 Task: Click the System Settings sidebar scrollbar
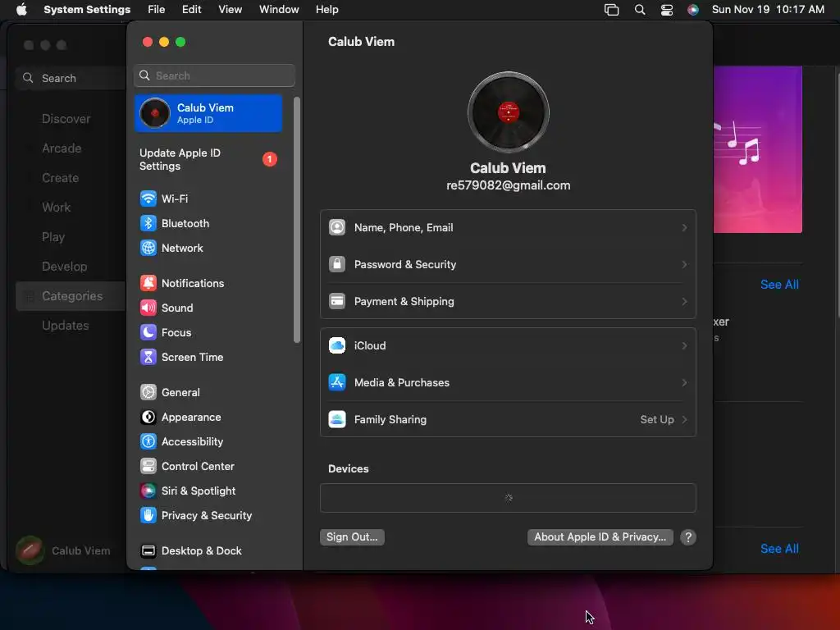point(297,220)
